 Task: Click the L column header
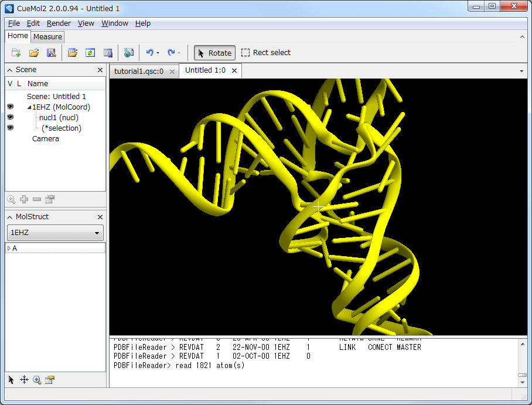[19, 83]
